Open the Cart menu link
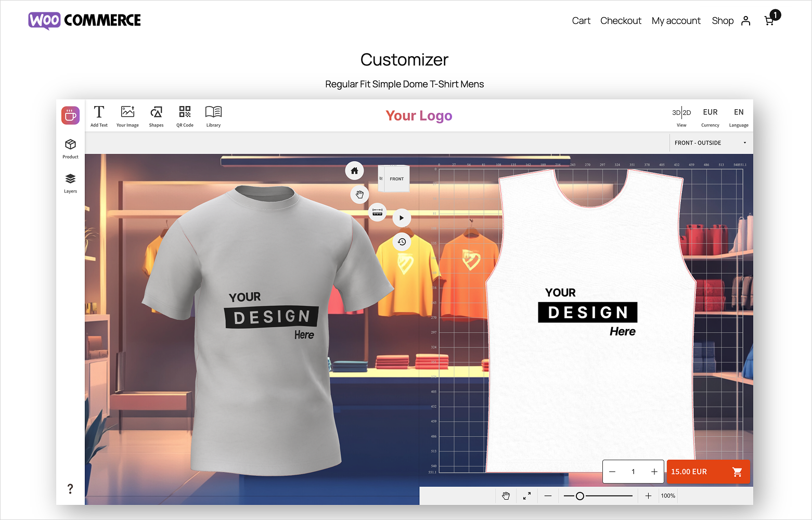Image resolution: width=812 pixels, height=520 pixels. click(581, 21)
